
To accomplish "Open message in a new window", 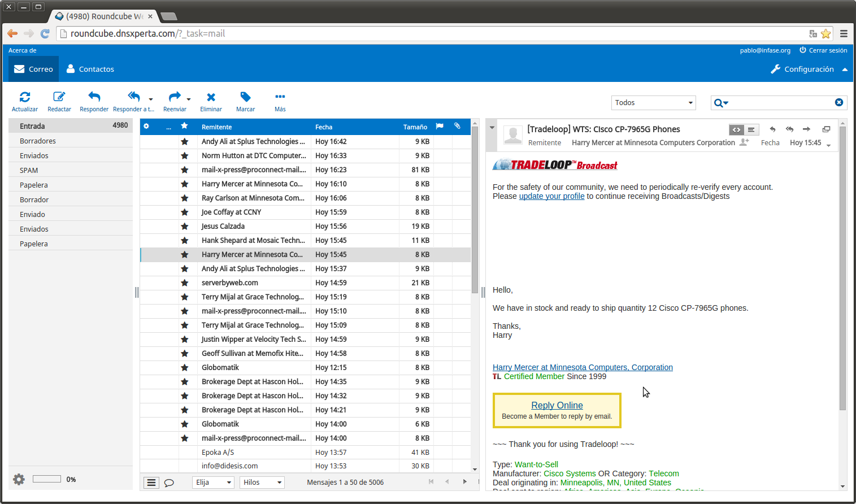I will [826, 129].
